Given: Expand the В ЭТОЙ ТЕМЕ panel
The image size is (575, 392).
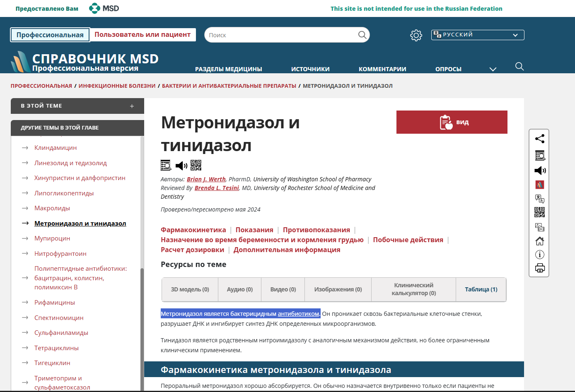Looking at the screenshot, I should point(132,106).
